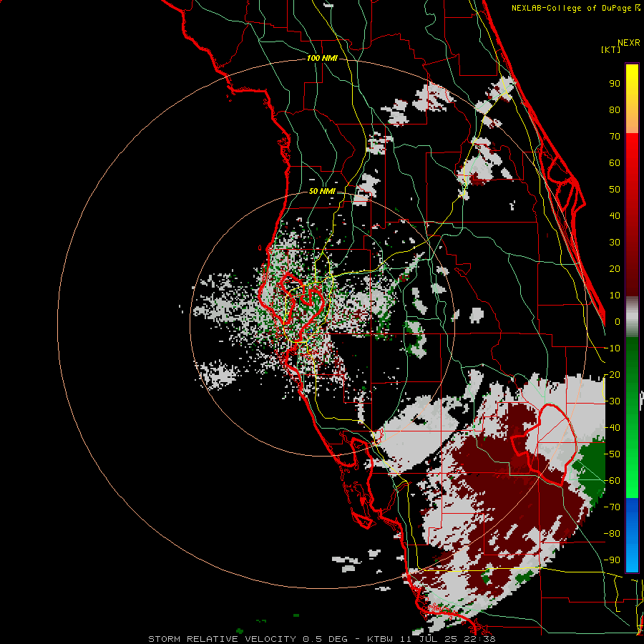
Task: Click the -10 scale value
Action: tap(612, 348)
